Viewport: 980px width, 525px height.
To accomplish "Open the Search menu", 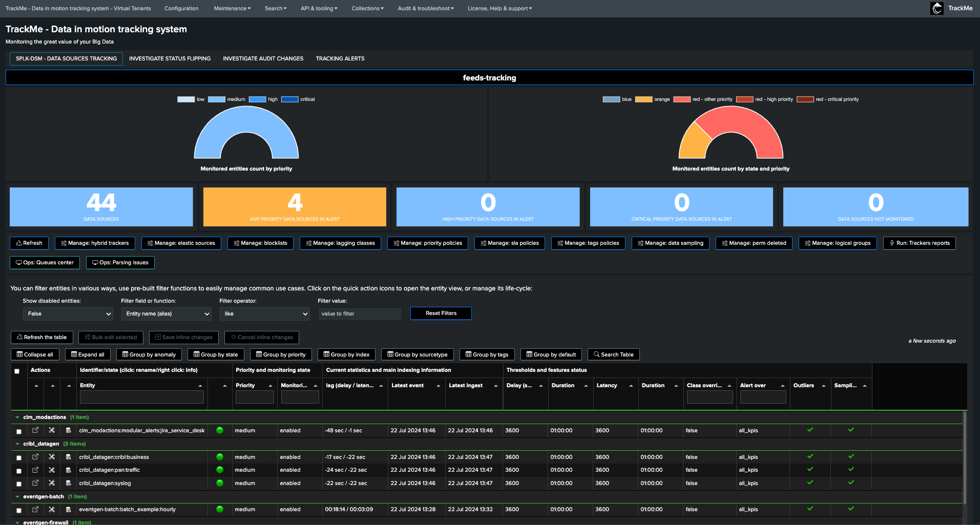I will coord(276,8).
